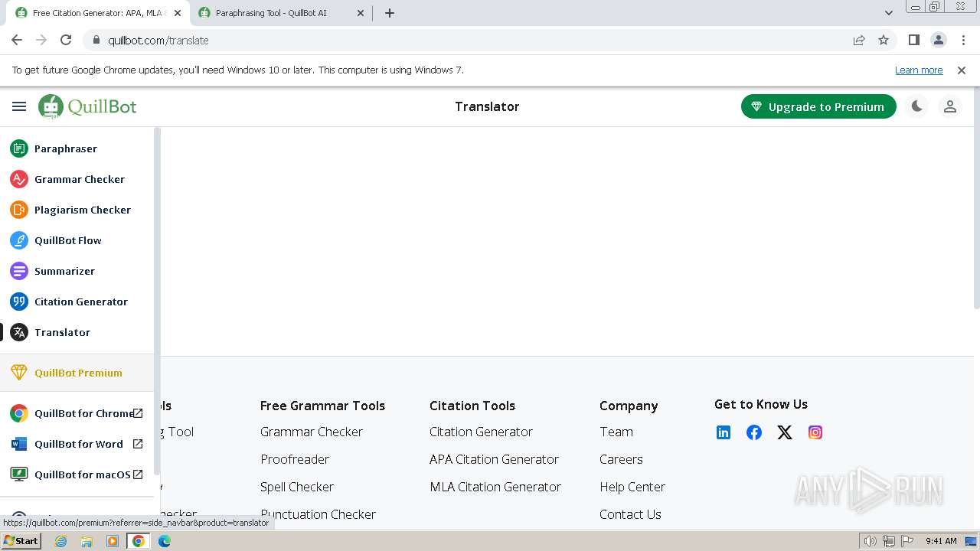
Task: Click external link arrow for QuillBot for macOS
Action: [x=138, y=474]
